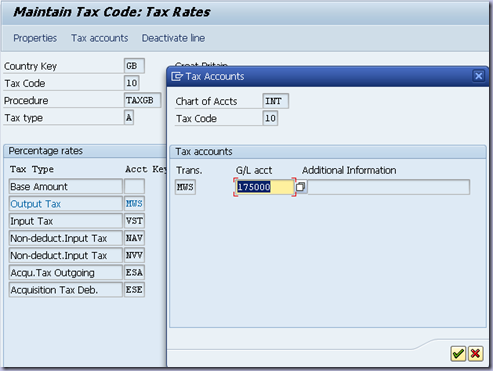Click the Tax Accounts dialog title icon
The image size is (493, 371).
tap(177, 76)
